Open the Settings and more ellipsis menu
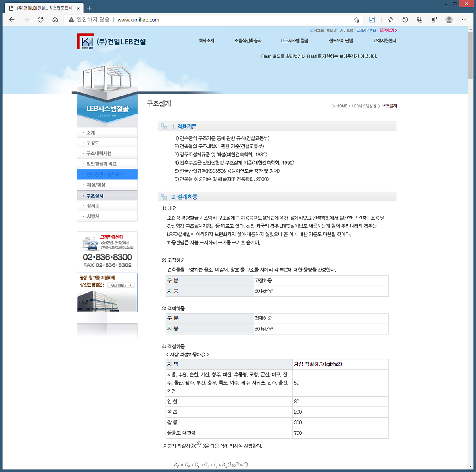 coord(464,20)
